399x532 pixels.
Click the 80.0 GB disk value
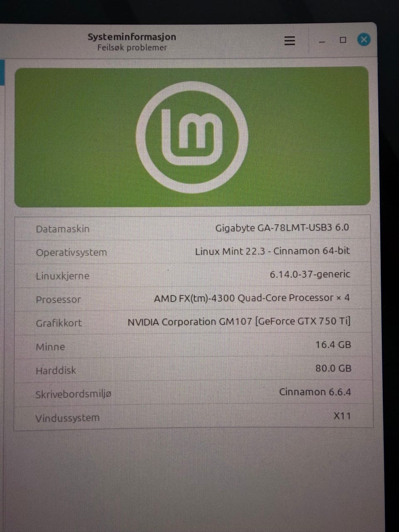[333, 368]
